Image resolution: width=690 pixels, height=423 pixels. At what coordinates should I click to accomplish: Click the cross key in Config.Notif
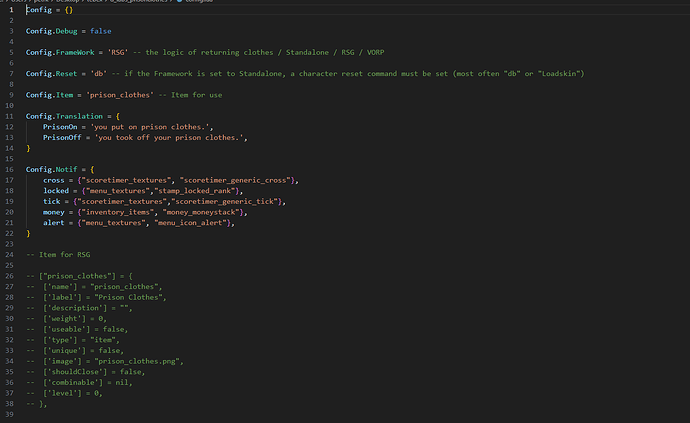click(x=54, y=180)
